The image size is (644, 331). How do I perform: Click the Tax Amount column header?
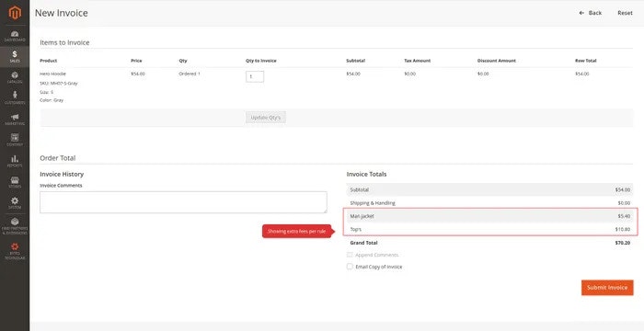coord(418,61)
